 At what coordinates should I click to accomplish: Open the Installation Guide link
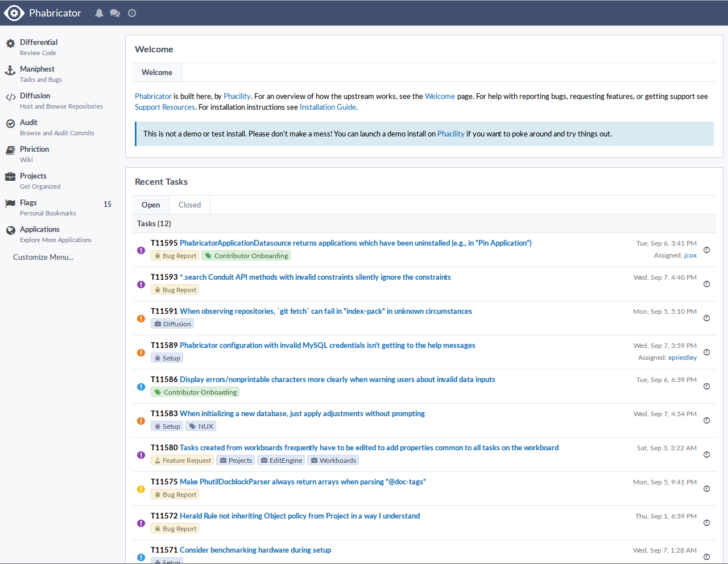pos(328,107)
